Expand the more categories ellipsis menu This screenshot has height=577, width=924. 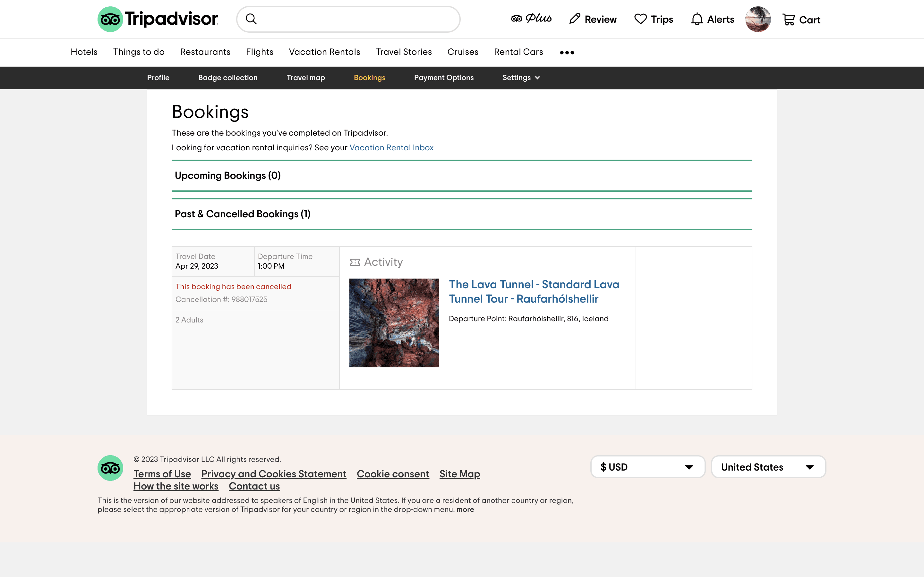(x=567, y=53)
